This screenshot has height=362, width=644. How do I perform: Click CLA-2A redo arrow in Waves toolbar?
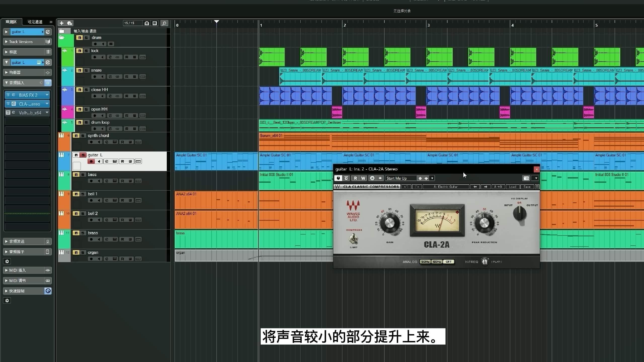click(x=417, y=187)
